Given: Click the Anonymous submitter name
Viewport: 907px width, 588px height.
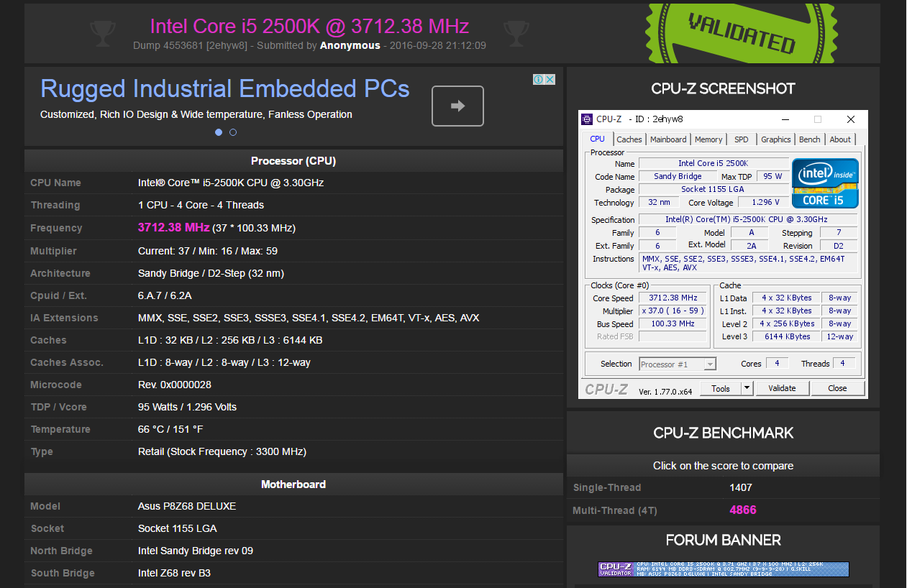Looking at the screenshot, I should pyautogui.click(x=350, y=45).
